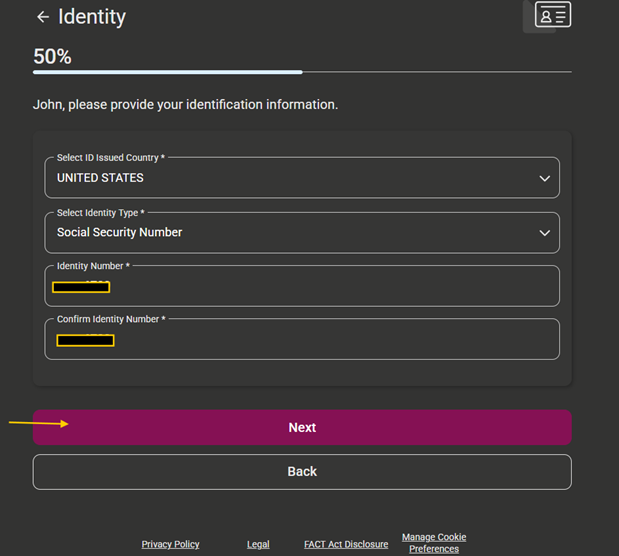
Task: Open the FACT Act Disclosure link
Action: pyautogui.click(x=346, y=544)
